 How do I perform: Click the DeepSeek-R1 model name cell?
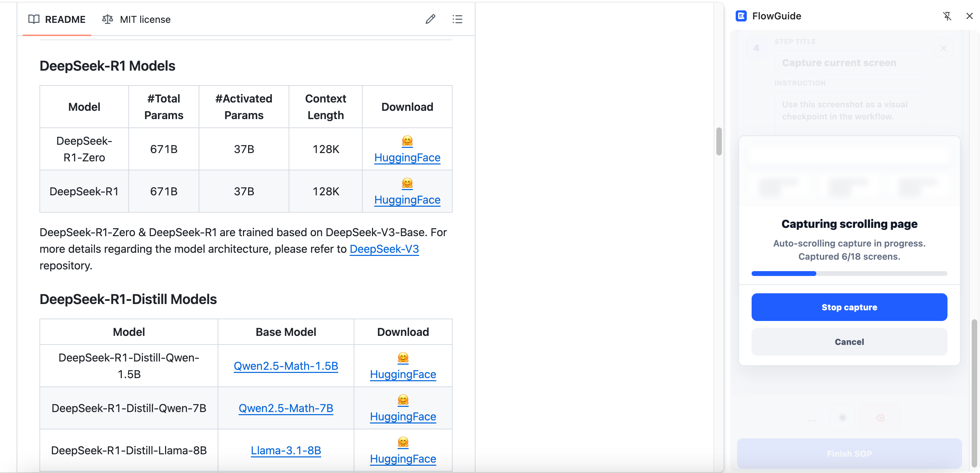[x=84, y=191]
